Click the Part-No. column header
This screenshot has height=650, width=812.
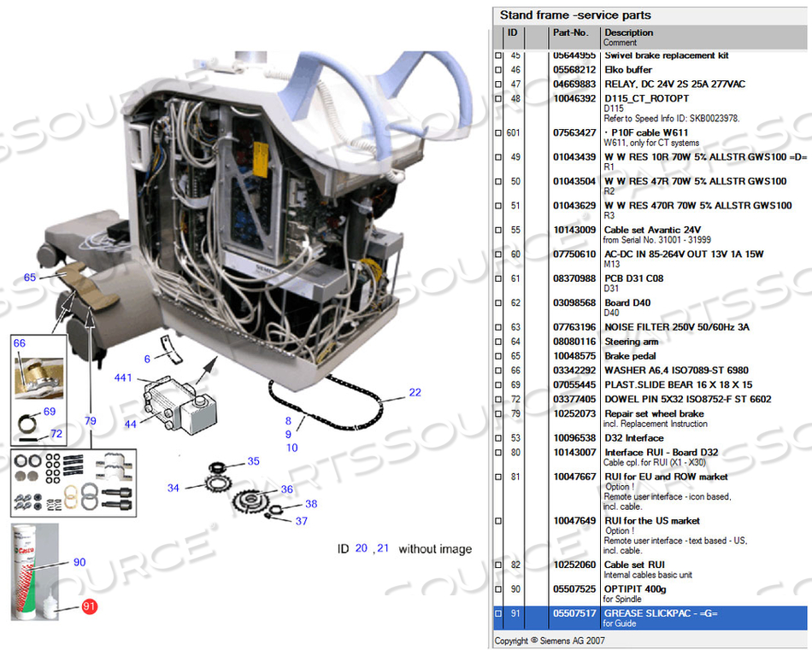(x=570, y=33)
